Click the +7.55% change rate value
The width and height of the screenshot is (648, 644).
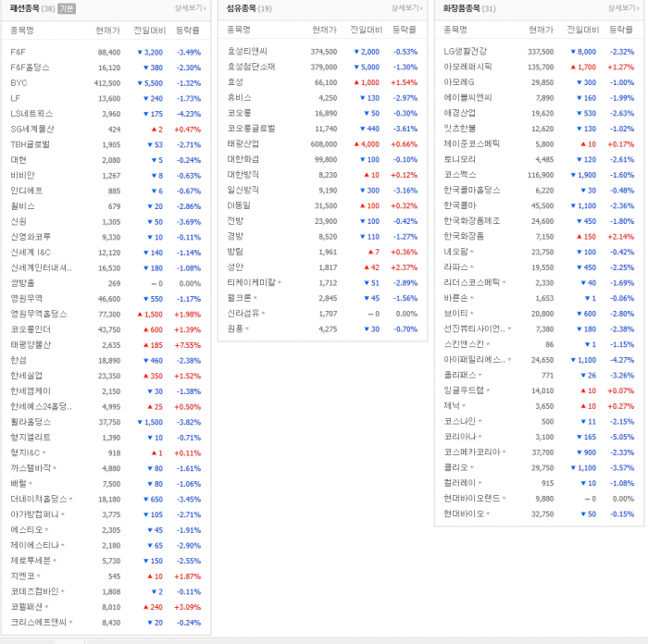click(188, 345)
